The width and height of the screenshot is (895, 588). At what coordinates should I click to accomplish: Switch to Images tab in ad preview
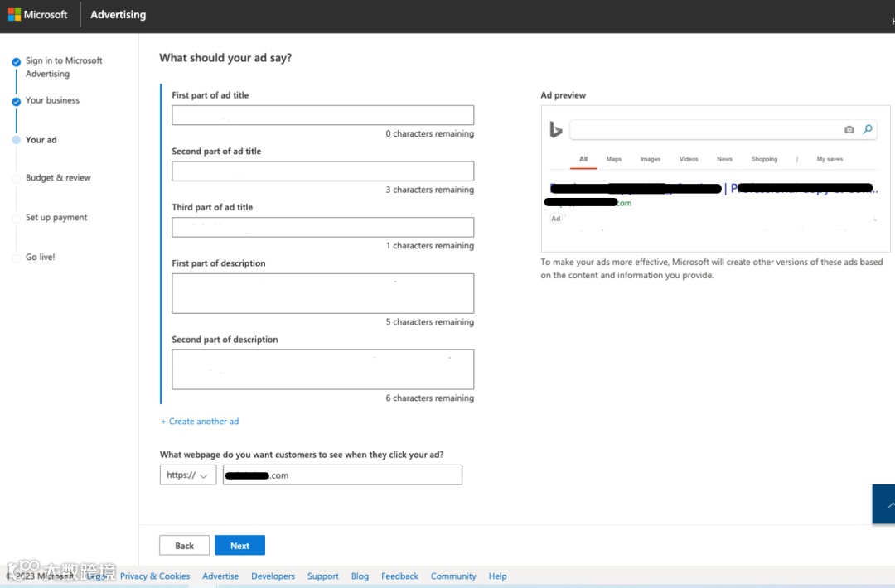point(651,159)
